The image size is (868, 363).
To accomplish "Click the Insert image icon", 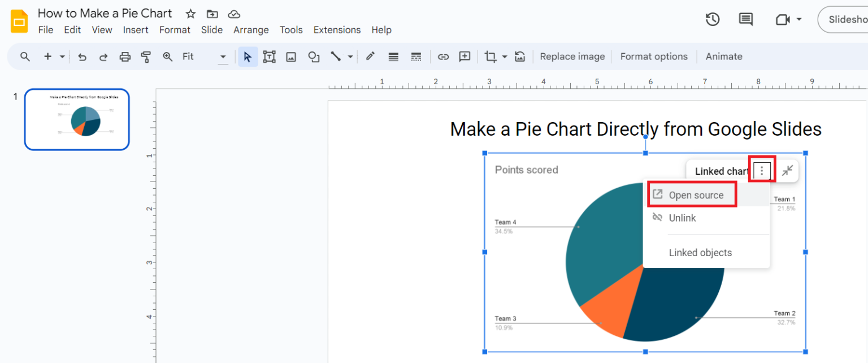I will (x=290, y=57).
